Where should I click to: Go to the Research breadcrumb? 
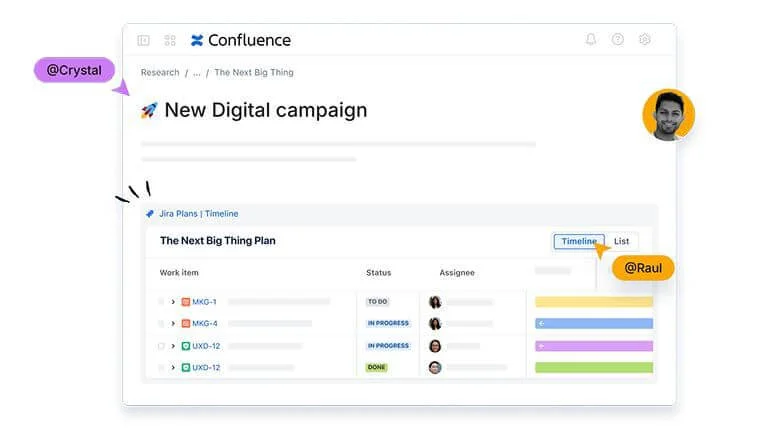click(160, 73)
